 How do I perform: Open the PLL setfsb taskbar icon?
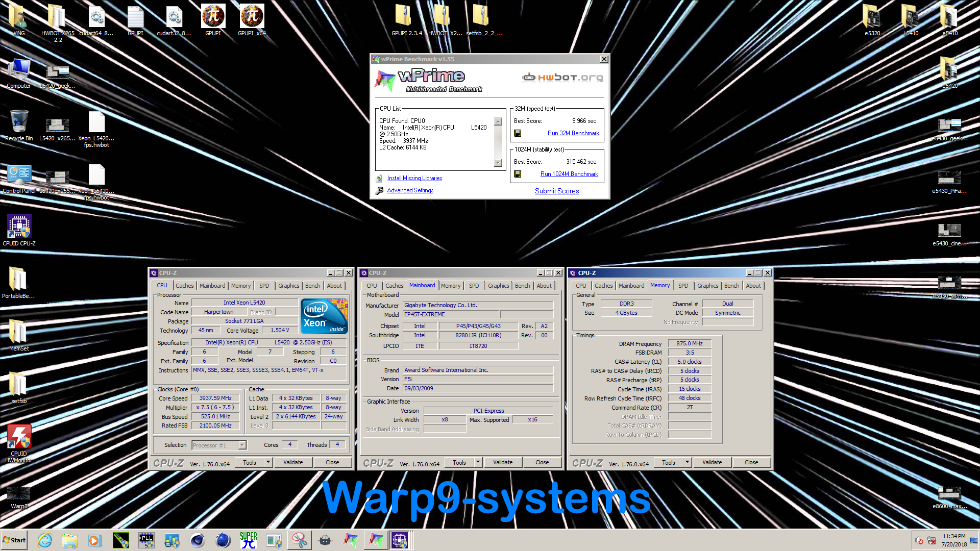coord(146,540)
